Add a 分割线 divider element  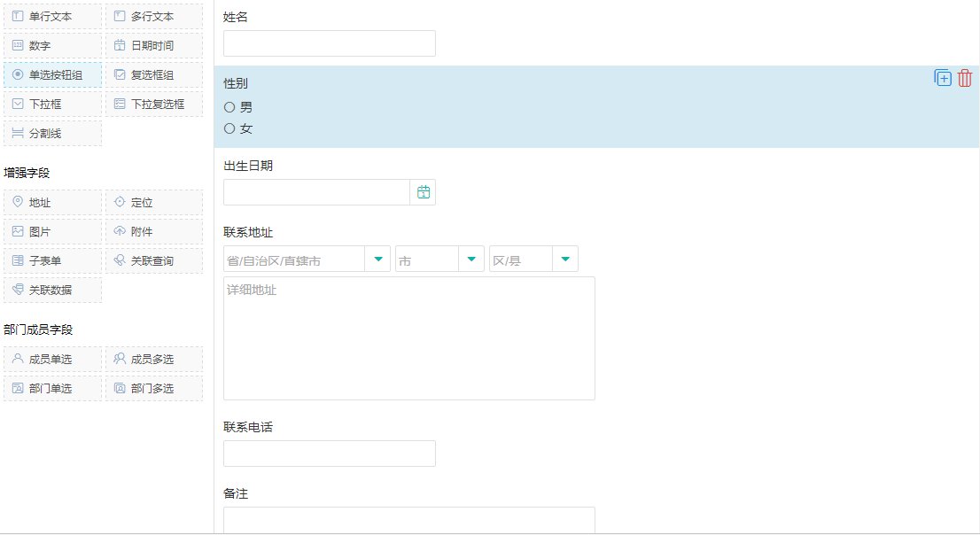[x=51, y=133]
